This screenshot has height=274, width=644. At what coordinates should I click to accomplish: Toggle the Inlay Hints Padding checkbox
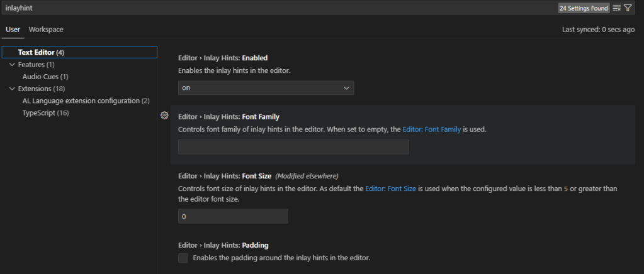click(x=183, y=258)
